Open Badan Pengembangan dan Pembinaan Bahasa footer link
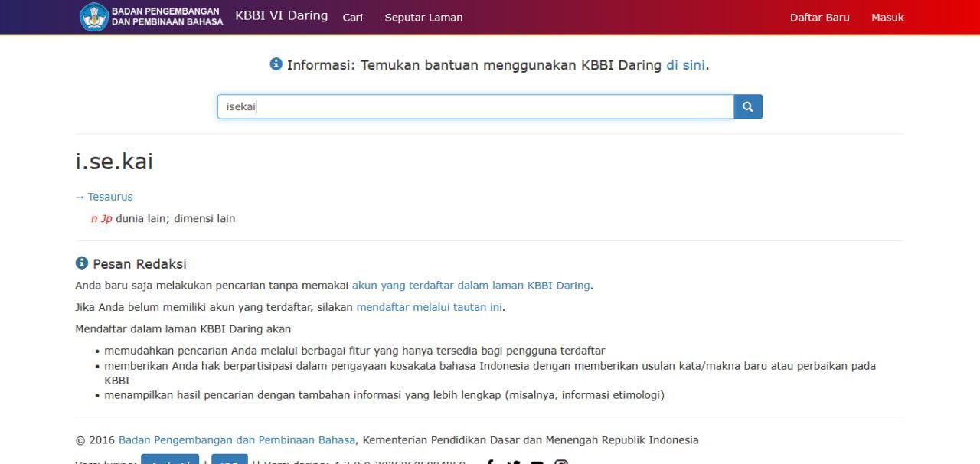The width and height of the screenshot is (980, 464). [237, 440]
